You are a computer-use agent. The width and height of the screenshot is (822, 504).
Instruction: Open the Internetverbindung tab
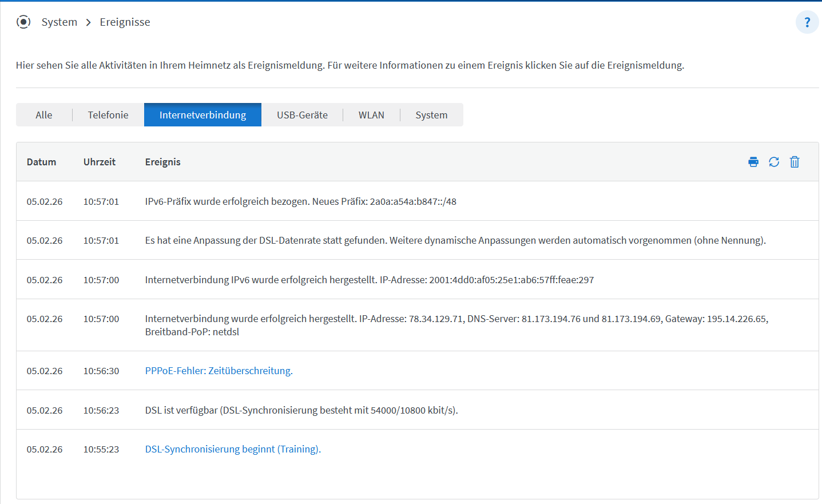pos(202,115)
